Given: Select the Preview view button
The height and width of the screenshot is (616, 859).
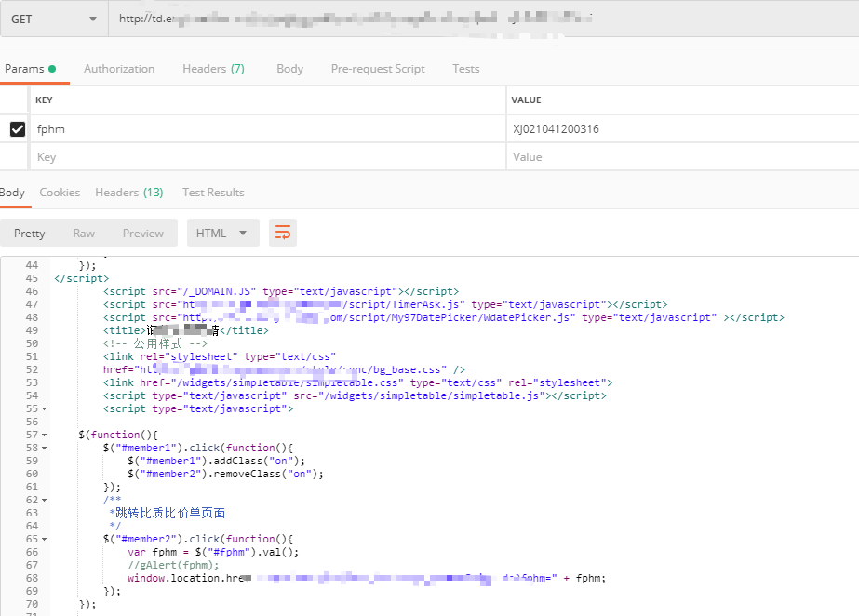Looking at the screenshot, I should tap(143, 234).
